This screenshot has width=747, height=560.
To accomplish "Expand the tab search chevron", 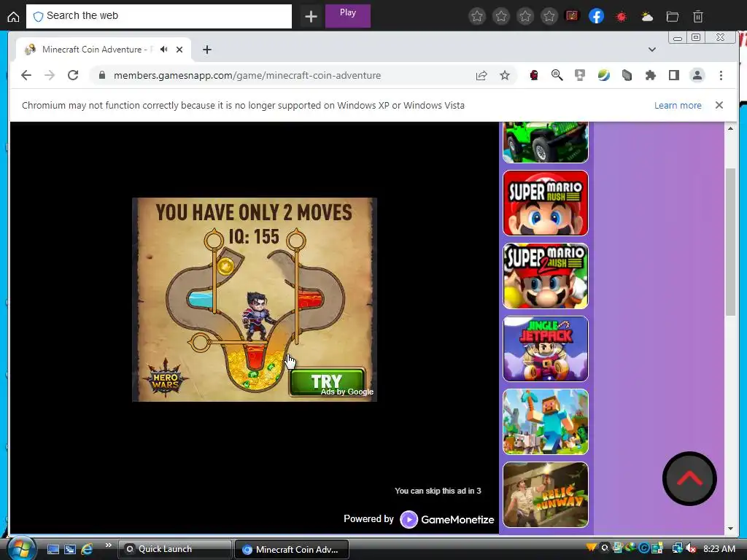I will [651, 50].
